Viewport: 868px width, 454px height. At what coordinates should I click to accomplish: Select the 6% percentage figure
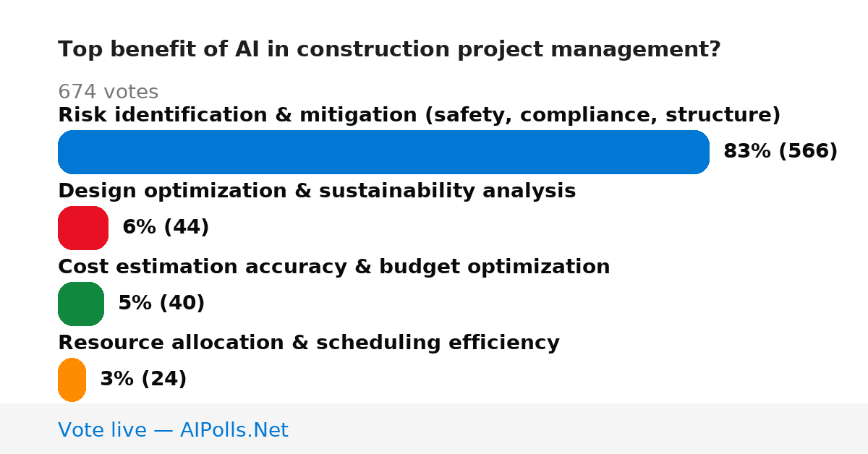point(140,227)
